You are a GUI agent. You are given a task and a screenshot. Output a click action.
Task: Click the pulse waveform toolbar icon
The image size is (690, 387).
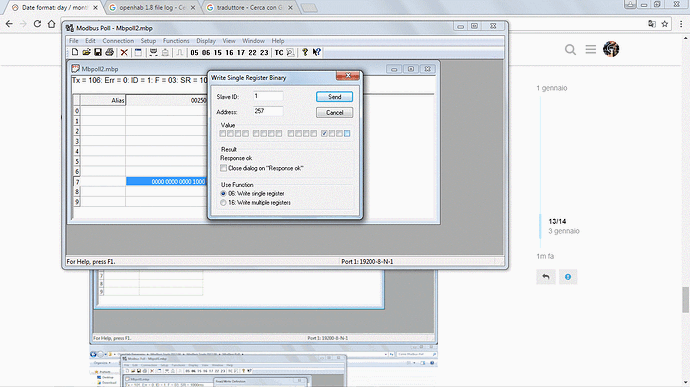[x=180, y=52]
